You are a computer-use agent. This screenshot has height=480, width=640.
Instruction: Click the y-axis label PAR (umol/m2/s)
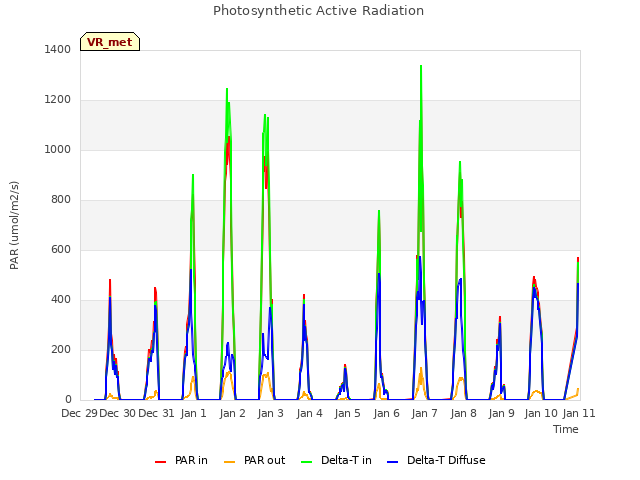point(14,225)
